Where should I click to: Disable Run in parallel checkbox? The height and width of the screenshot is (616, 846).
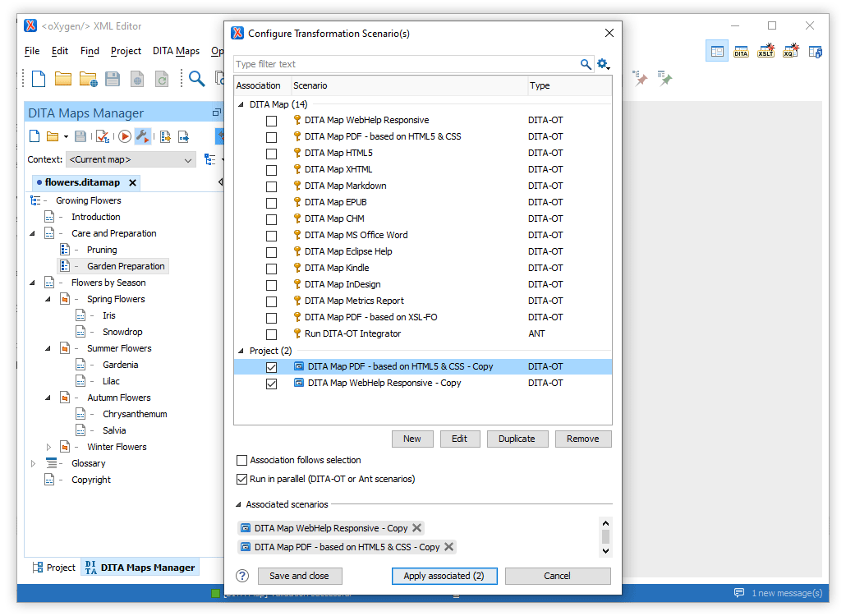[241, 479]
